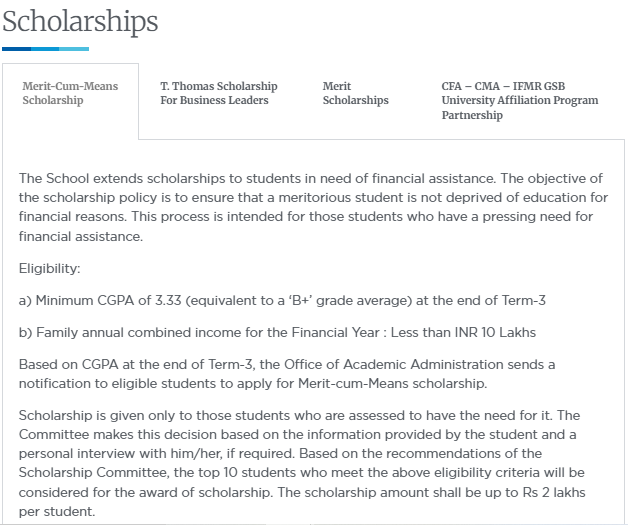The height and width of the screenshot is (525, 628).
Task: Select the Merit Scholarships tab
Action: coord(355,93)
